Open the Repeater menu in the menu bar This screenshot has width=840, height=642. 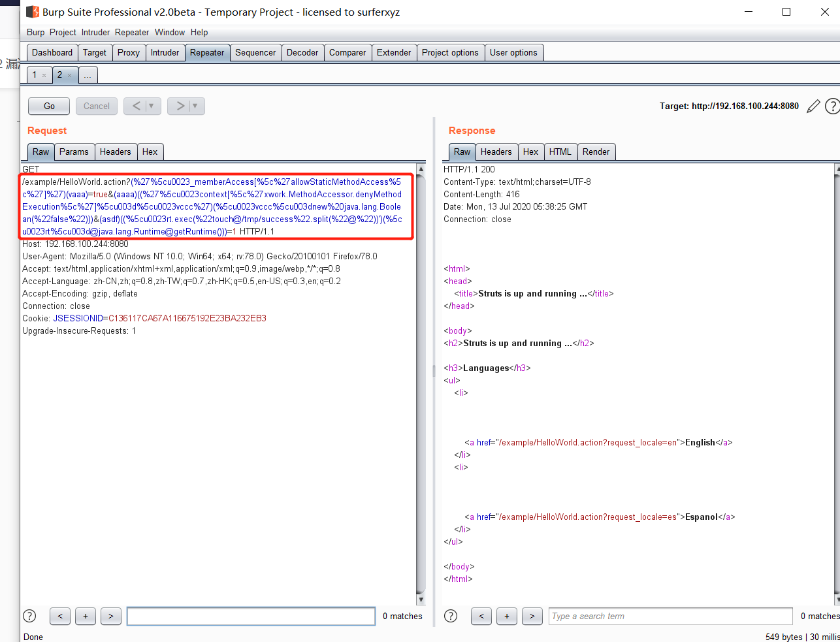[x=132, y=32]
